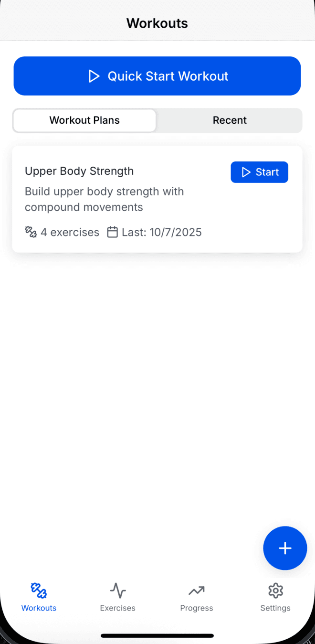Switch to the Recent tab
The height and width of the screenshot is (644, 315).
(230, 120)
